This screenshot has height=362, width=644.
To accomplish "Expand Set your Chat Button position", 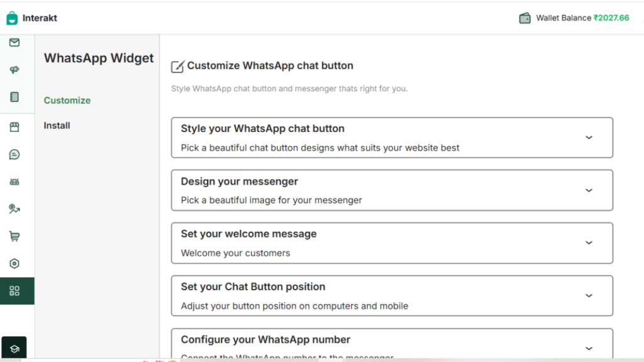I will click(589, 295).
